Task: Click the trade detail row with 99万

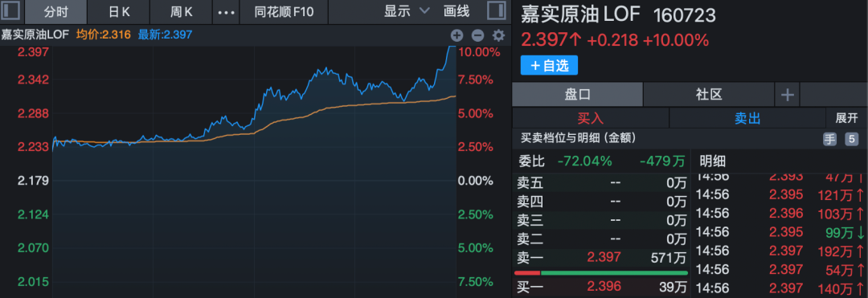Action: (780, 231)
